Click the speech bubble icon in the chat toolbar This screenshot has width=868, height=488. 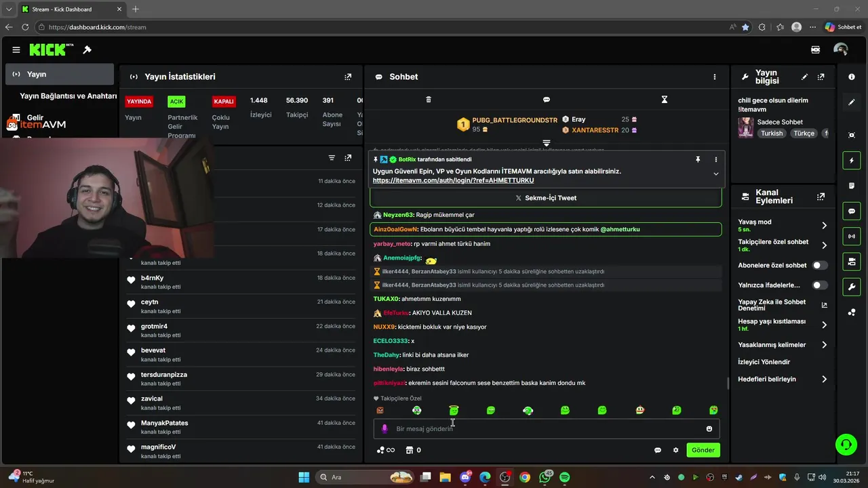(546, 100)
